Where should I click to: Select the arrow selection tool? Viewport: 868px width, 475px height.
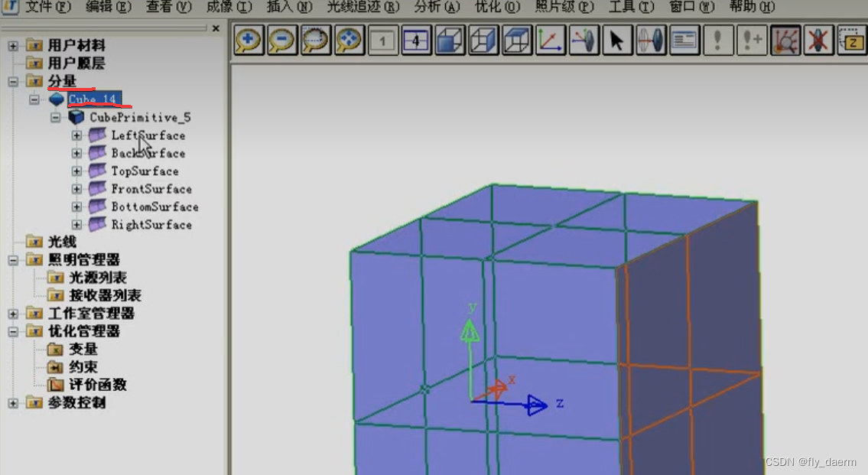coord(617,41)
